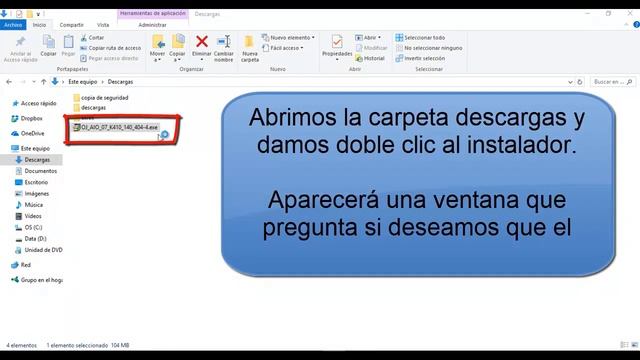Viewport: 640px width, 360px height.
Task: Select the OJ_AIO_07_K410 installer exe file
Action: (116, 127)
